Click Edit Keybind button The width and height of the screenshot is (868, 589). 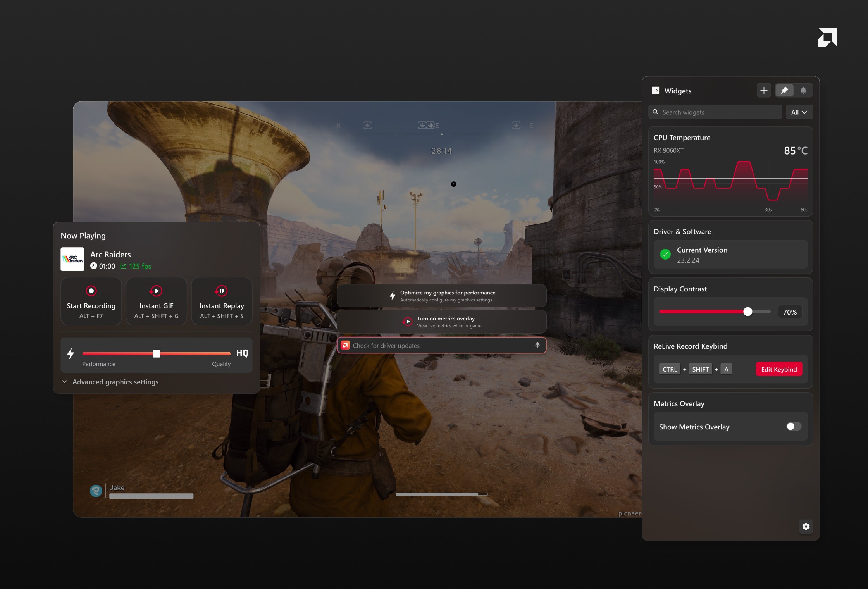778,369
